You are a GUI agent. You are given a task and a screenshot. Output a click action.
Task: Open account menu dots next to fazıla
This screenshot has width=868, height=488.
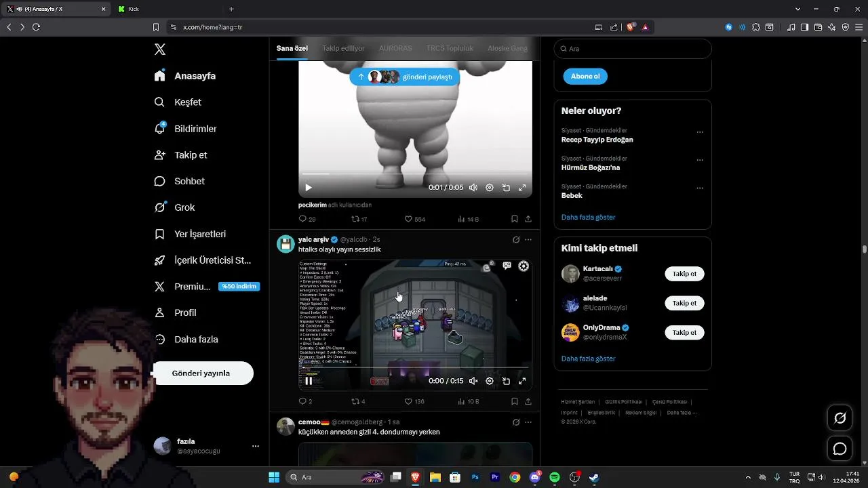coord(256,446)
